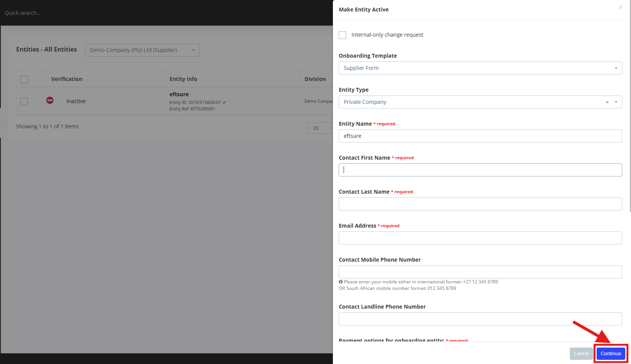Screen dimensions: 631x364
Task: Click the green verified checkmark beside Entity ID
Action: pos(224,102)
